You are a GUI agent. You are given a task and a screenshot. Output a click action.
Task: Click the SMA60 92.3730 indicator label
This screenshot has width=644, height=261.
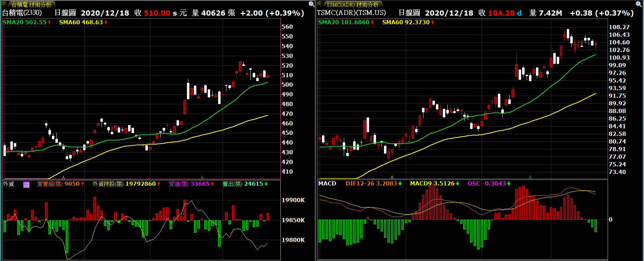coord(408,22)
